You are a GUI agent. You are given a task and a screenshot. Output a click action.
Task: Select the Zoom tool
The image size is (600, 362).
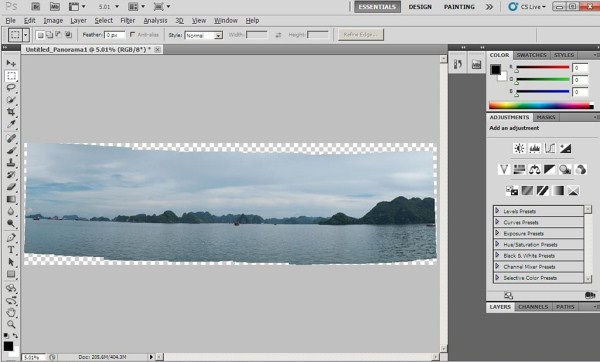click(x=11, y=325)
